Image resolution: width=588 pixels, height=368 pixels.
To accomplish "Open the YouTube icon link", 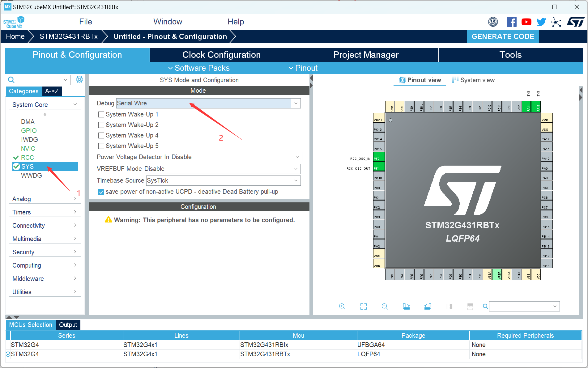I will [526, 22].
